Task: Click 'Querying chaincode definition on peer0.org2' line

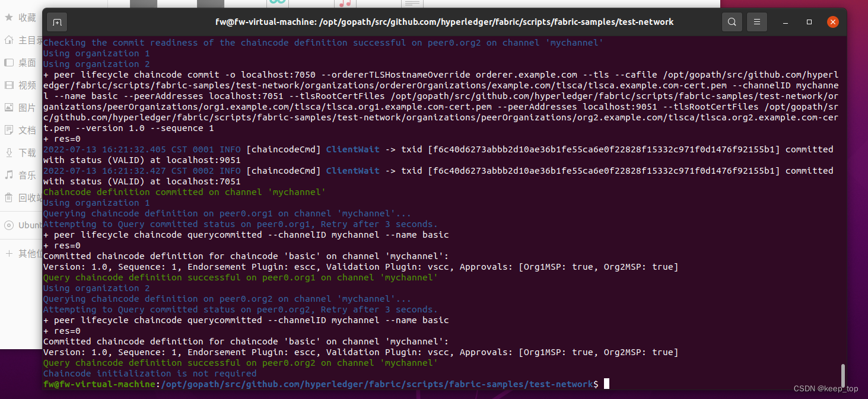Action: click(x=227, y=299)
